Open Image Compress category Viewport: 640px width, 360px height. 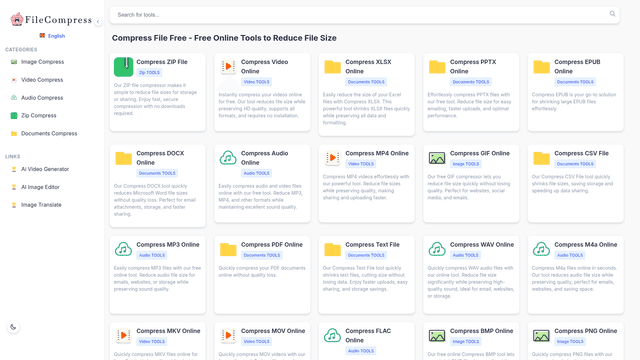tap(42, 62)
